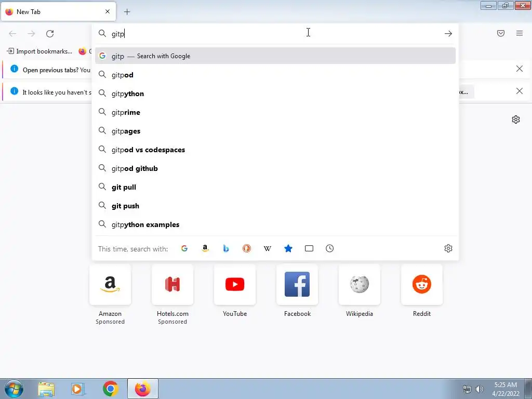Click Import bookmarks toolbar button
The image size is (532, 399).
pyautogui.click(x=39, y=51)
